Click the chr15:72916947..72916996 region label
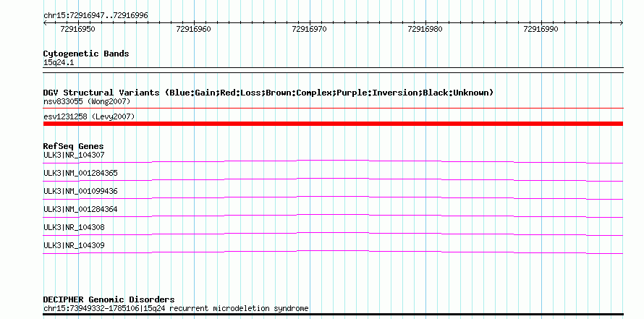This screenshot has width=644, height=319. (96, 16)
